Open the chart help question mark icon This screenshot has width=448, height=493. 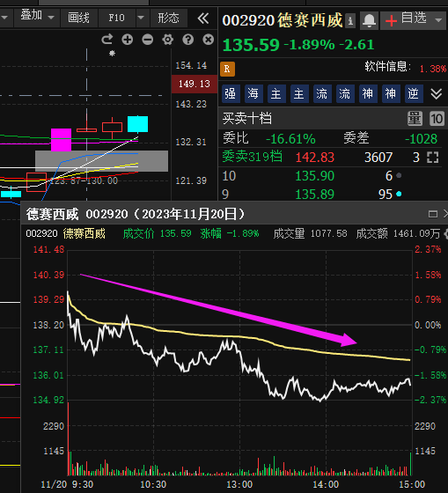(188, 40)
